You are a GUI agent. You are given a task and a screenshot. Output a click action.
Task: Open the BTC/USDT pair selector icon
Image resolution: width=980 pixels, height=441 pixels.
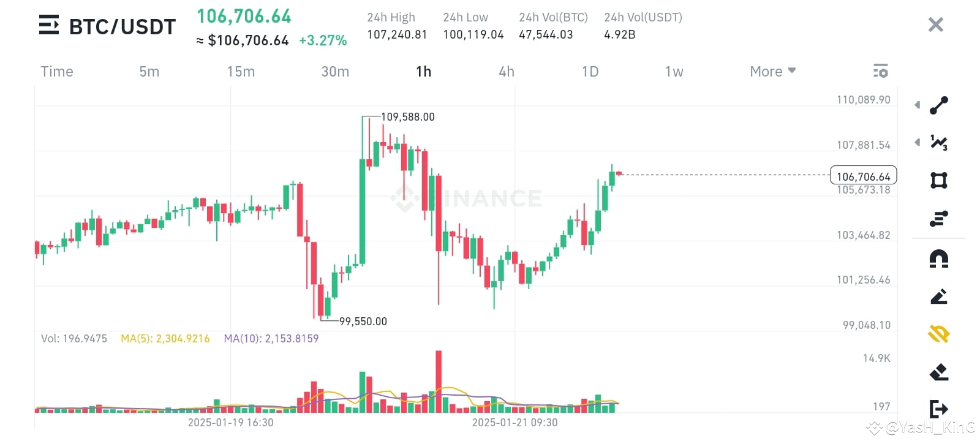(48, 26)
